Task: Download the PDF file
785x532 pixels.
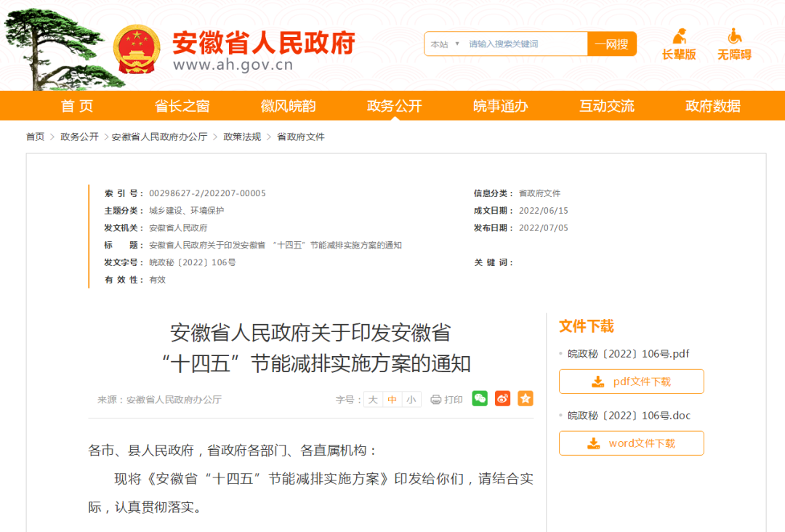Action: click(631, 382)
